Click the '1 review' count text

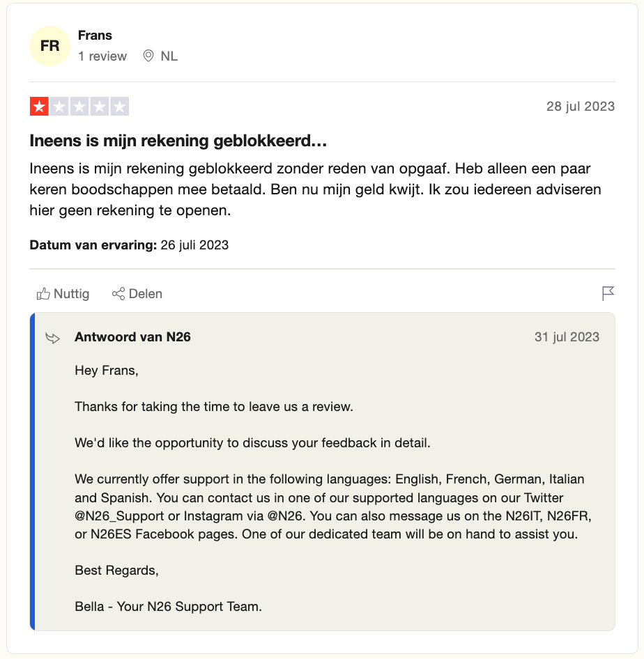pos(102,56)
